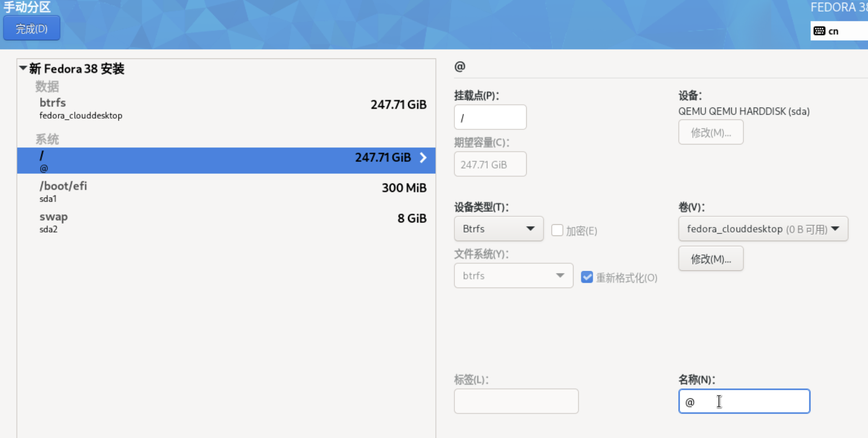868x438 pixels.
Task: Click the name (名称) input field
Action: point(744,401)
